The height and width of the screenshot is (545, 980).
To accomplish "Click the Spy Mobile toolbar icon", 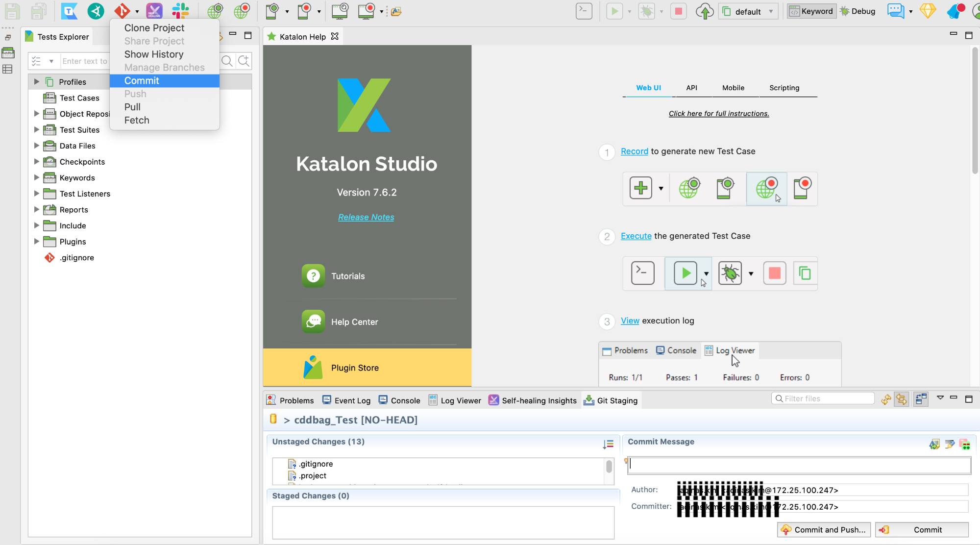I will 272,11.
